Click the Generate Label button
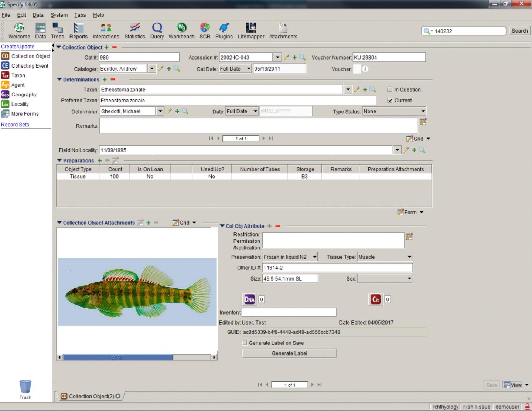This screenshot has height=411, width=532. click(289, 353)
